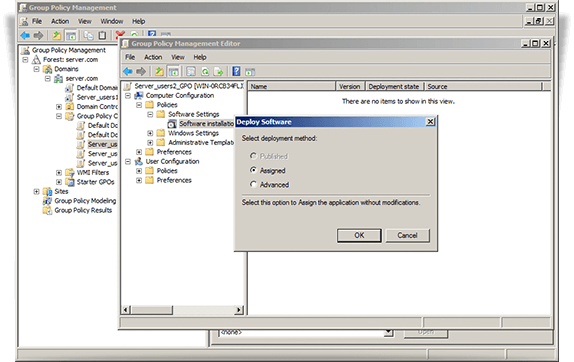Click User Configuration node icon

pos(139,161)
